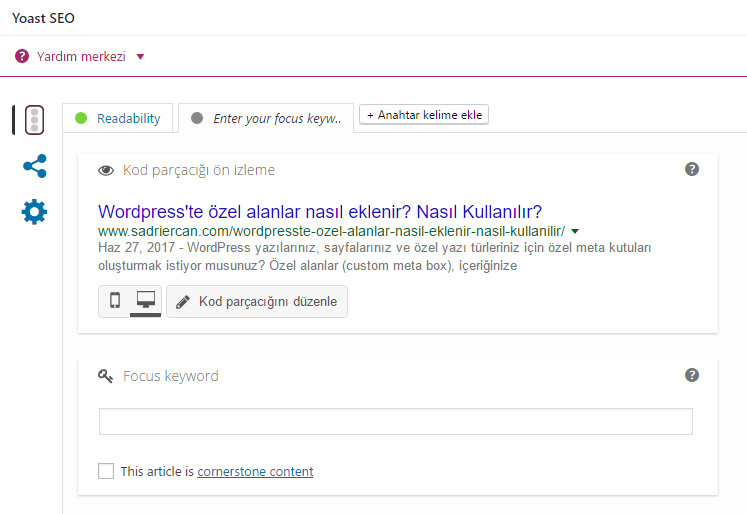Click the green sadriercan.com snippet URL
The width and height of the screenshot is (747, 514).
332,232
